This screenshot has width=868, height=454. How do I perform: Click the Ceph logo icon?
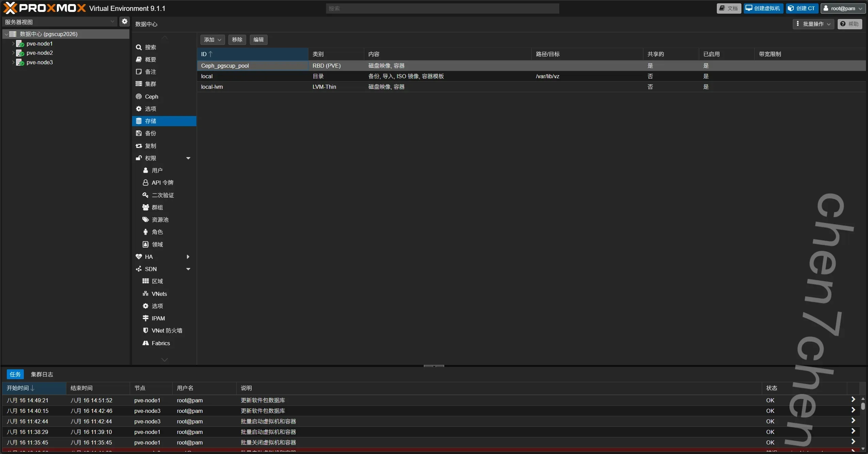pyautogui.click(x=139, y=97)
